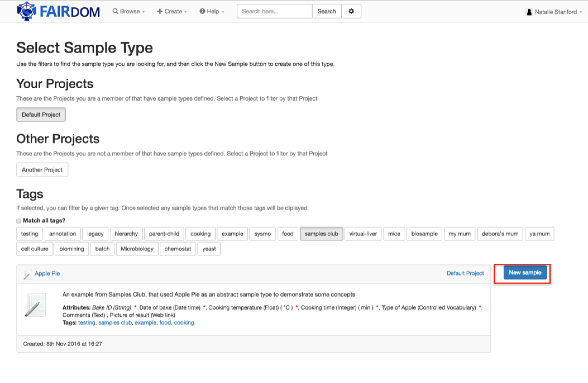This screenshot has width=588, height=383.
Task: Deselect the samples club tag filter
Action: 322,234
